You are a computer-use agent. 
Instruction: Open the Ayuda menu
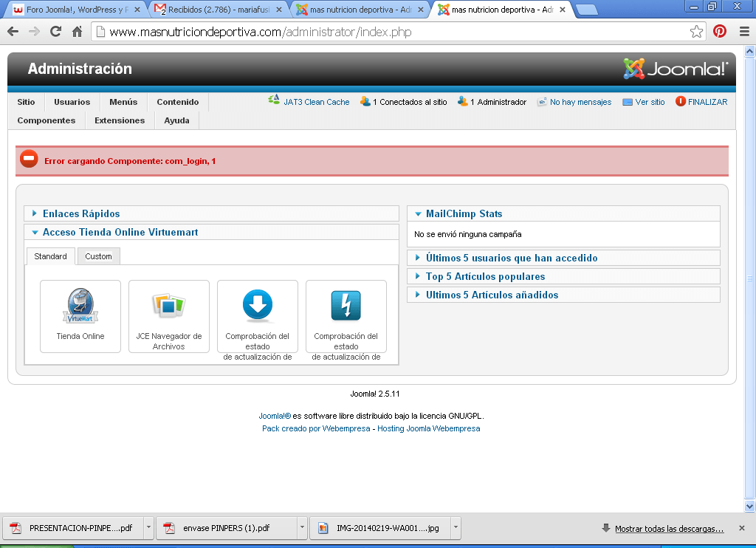[177, 120]
